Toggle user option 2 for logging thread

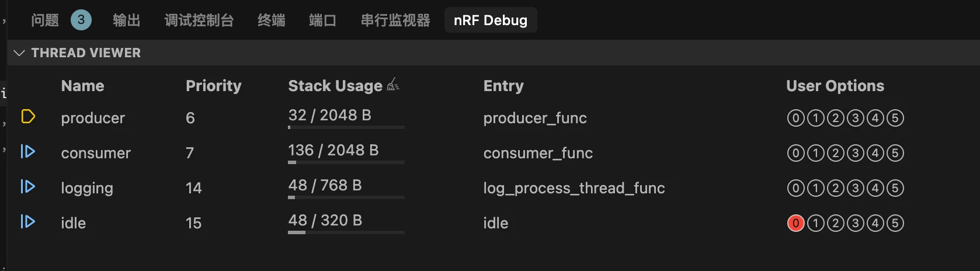coord(835,188)
